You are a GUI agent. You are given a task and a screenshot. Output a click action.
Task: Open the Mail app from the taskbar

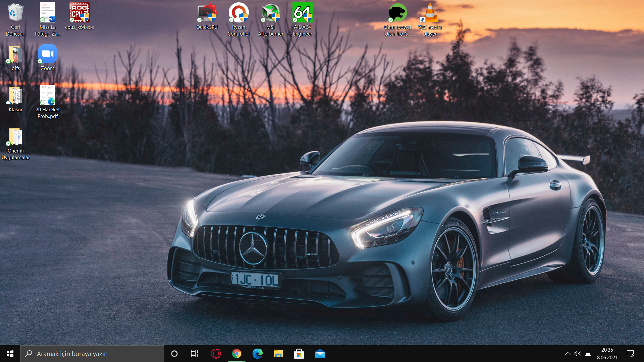[320, 354]
